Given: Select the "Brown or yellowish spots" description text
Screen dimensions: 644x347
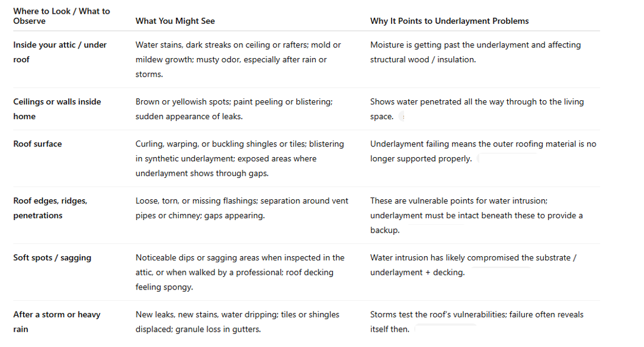Looking at the screenshot, I should [x=234, y=109].
